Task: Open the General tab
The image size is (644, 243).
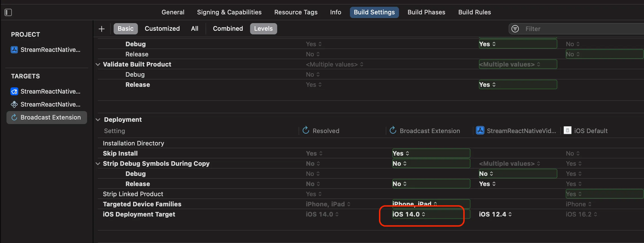Action: click(173, 12)
